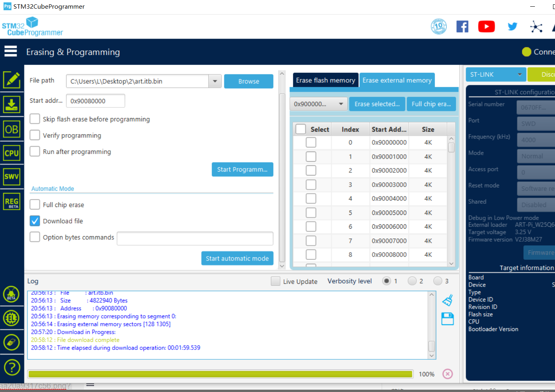Image resolution: width=555 pixels, height=392 pixels.
Task: Click the STM32CubeProgrammer logo
Action: tap(32, 26)
